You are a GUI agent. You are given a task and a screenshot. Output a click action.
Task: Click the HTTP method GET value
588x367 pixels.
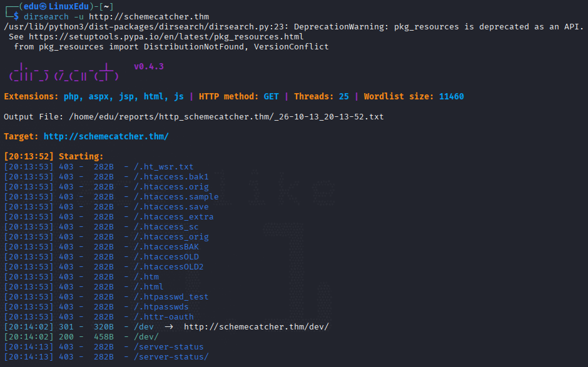click(x=271, y=96)
